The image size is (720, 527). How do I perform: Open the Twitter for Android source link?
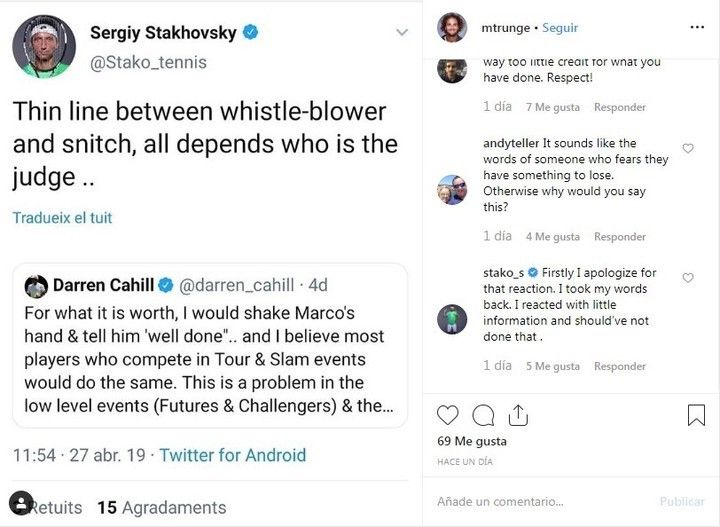(232, 455)
